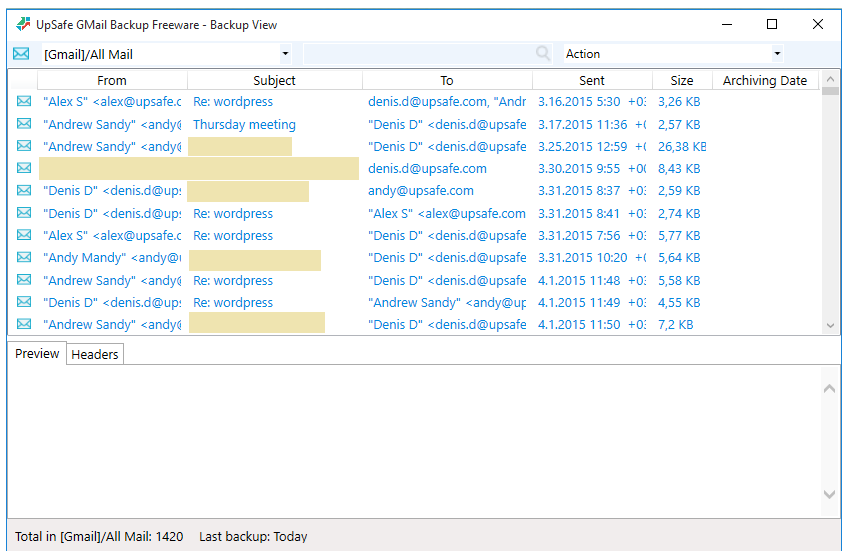Click the message list scroll-up arrow
This screenshot has height=558, width=845.
(x=830, y=79)
